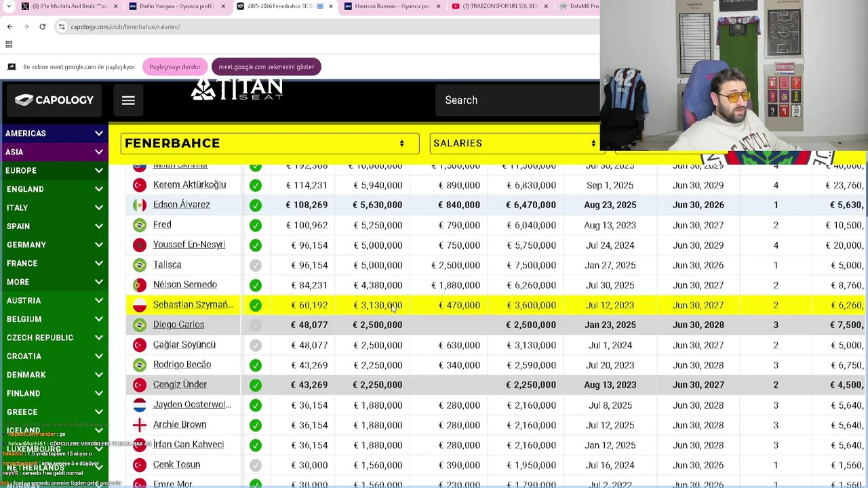Expand ASIA section chevron
Image resolution: width=868 pixels, height=488 pixels.
click(99, 152)
